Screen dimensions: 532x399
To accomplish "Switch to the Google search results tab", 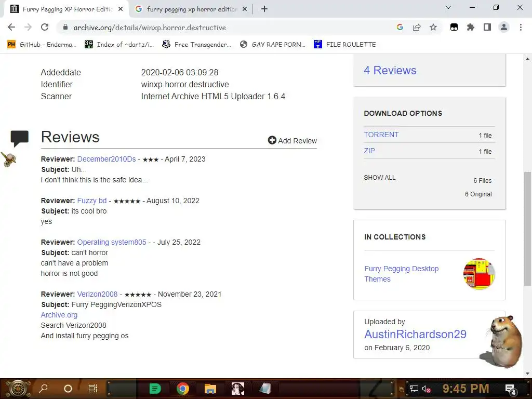I will tap(191, 9).
